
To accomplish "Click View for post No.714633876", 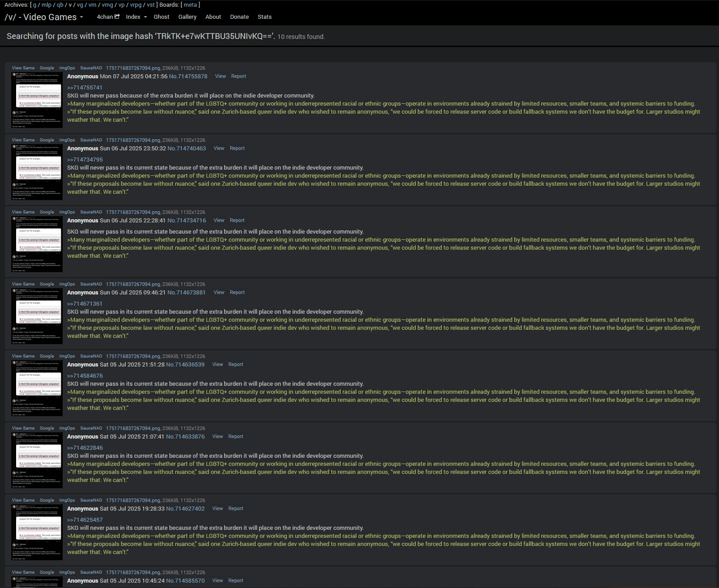I will tap(218, 437).
